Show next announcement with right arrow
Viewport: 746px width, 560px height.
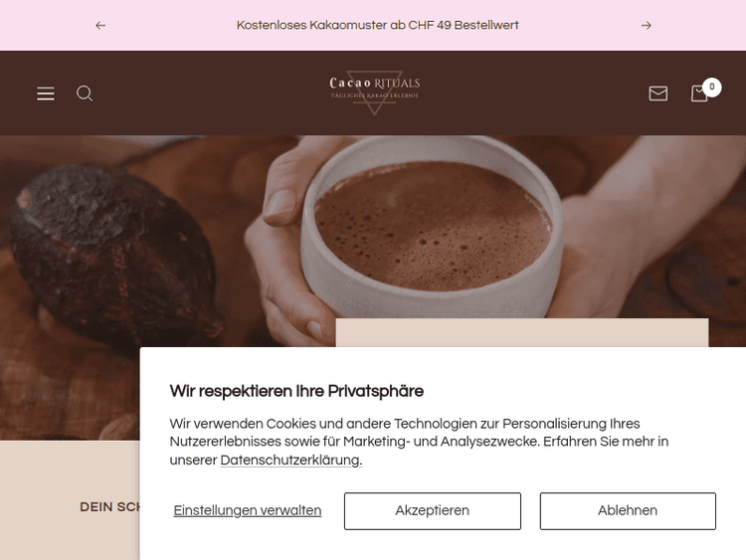[647, 25]
